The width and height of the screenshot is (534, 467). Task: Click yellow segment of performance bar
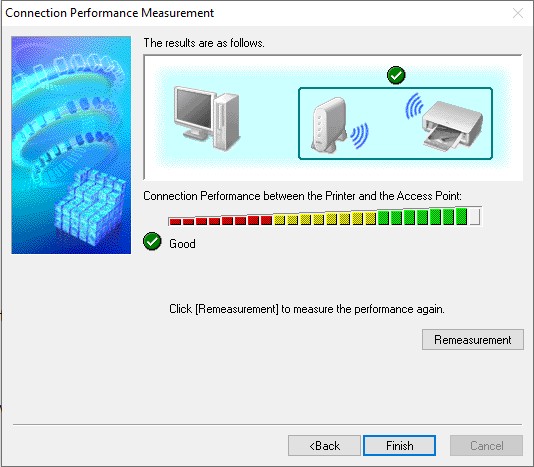[325, 218]
